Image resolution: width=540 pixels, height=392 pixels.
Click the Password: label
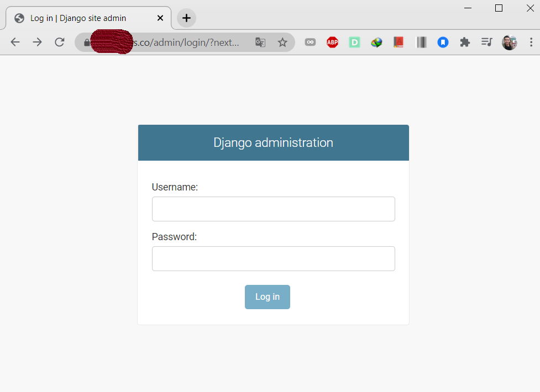[174, 237]
